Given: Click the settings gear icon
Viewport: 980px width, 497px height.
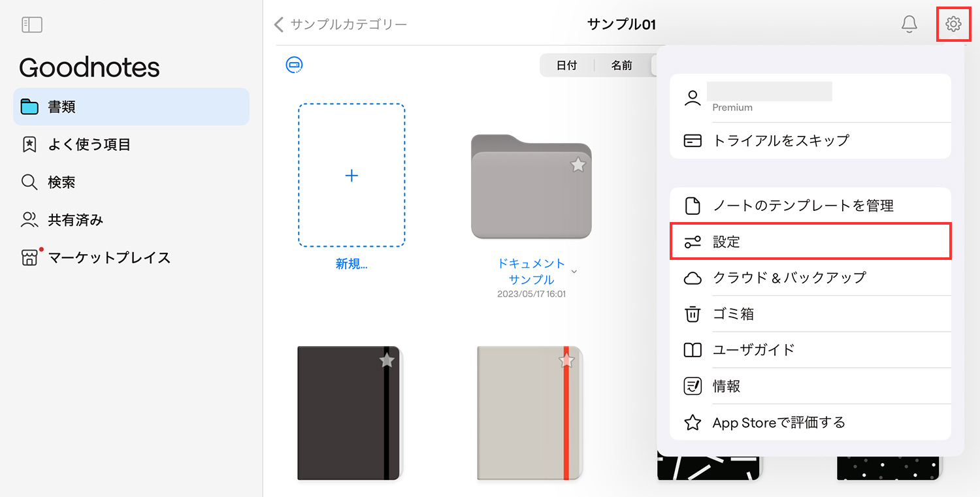Looking at the screenshot, I should pyautogui.click(x=953, y=24).
